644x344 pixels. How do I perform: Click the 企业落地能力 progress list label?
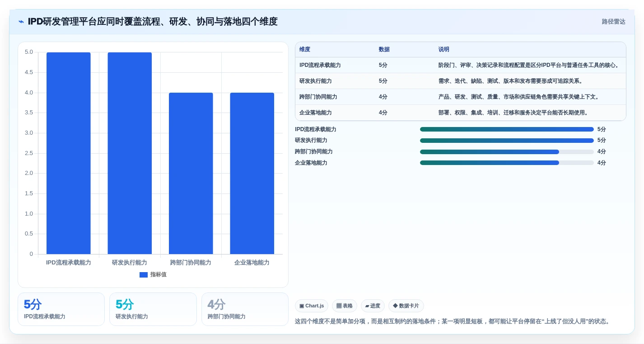(x=311, y=163)
